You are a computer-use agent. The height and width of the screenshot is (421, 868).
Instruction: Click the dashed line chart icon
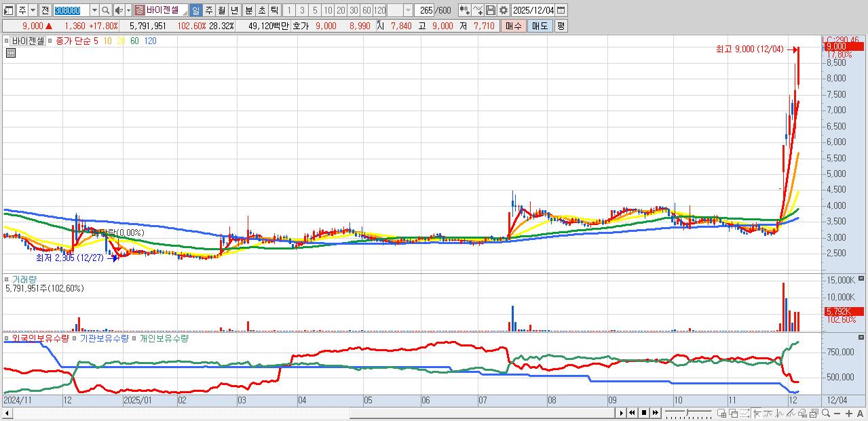(x=744, y=413)
